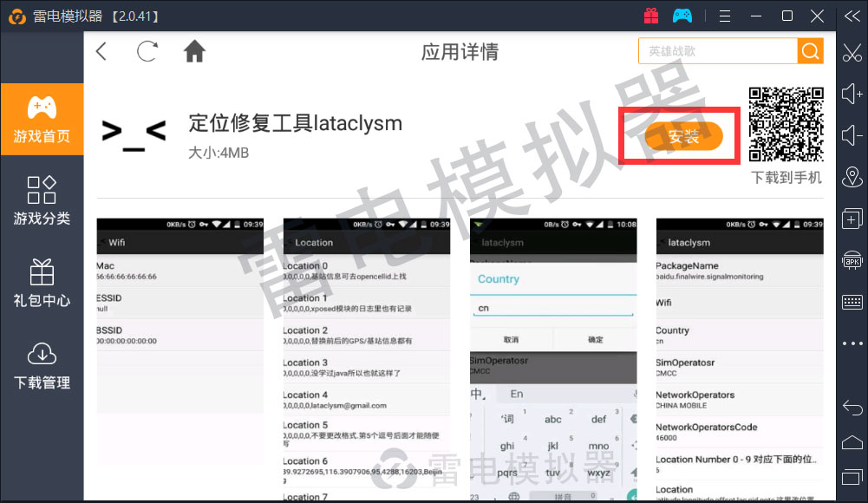Collapse the right toolbar with double-arrow
Screen dimensions: 868x503
(x=852, y=16)
